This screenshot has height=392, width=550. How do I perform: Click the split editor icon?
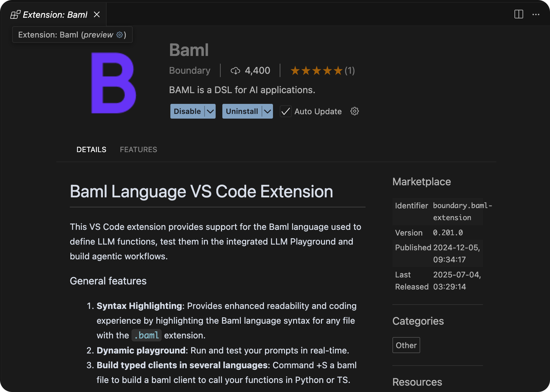coord(518,14)
